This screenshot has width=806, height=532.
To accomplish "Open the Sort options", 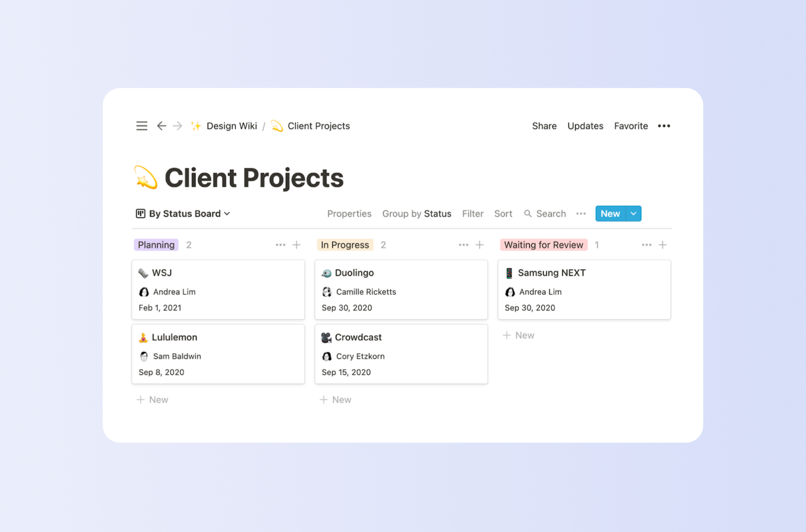I will [503, 213].
